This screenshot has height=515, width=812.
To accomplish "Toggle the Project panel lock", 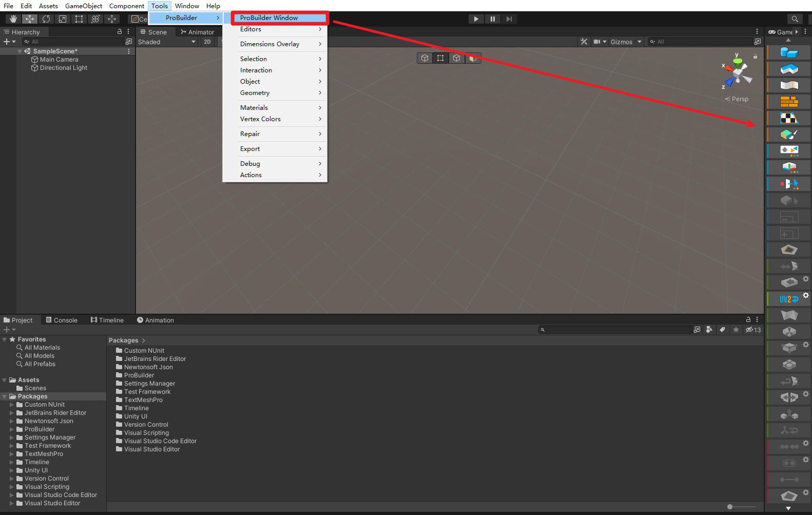I will pyautogui.click(x=748, y=319).
